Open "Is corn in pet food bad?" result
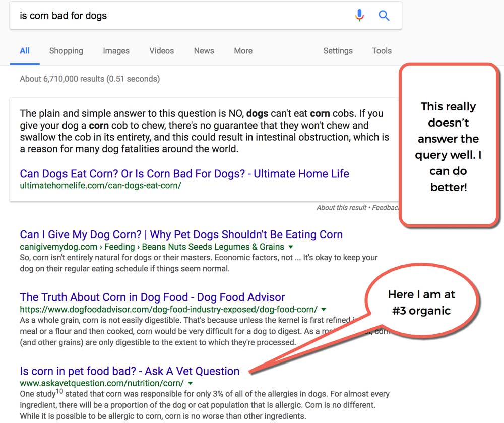Screen dimensions: 504x423 (130, 372)
